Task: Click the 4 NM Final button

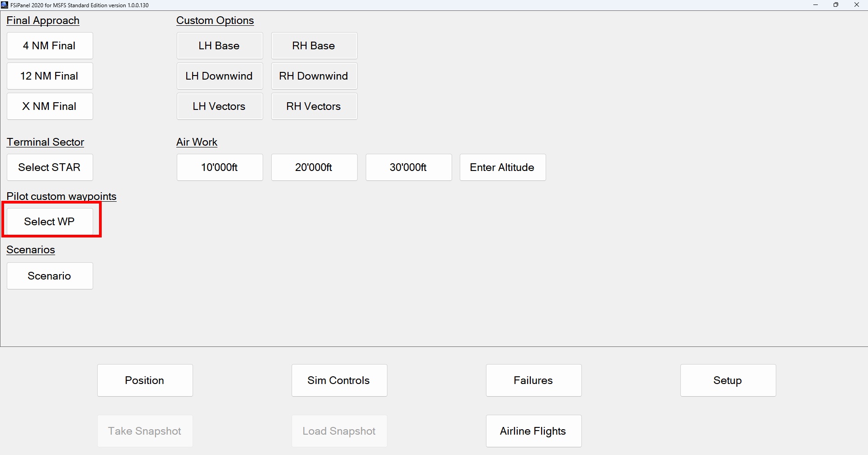Action: pyautogui.click(x=50, y=46)
